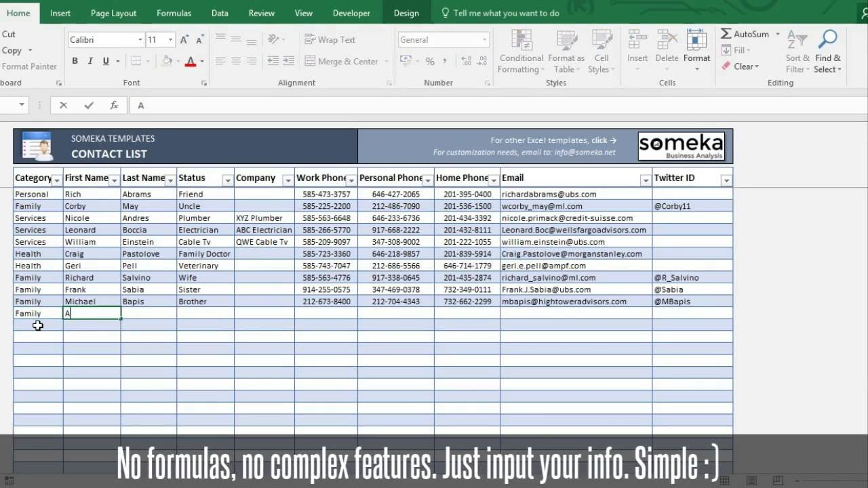Screen dimensions: 868x488
Task: Switch to the Formulas tab
Action: tap(174, 13)
